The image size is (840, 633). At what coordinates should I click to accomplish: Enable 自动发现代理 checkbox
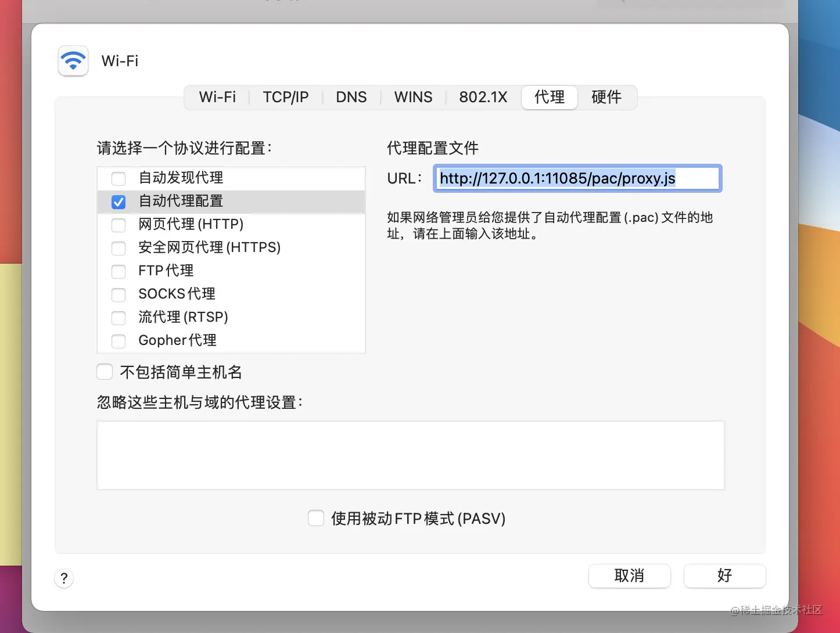119,178
